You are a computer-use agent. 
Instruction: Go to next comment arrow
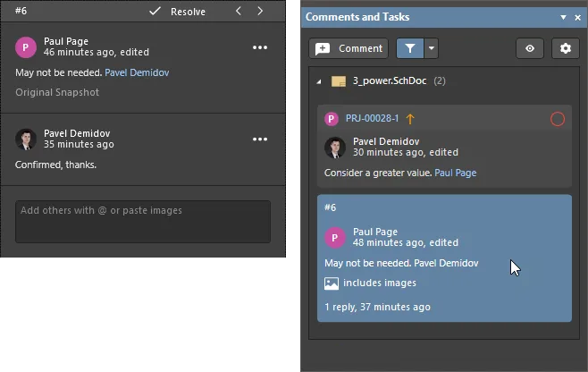click(x=260, y=12)
